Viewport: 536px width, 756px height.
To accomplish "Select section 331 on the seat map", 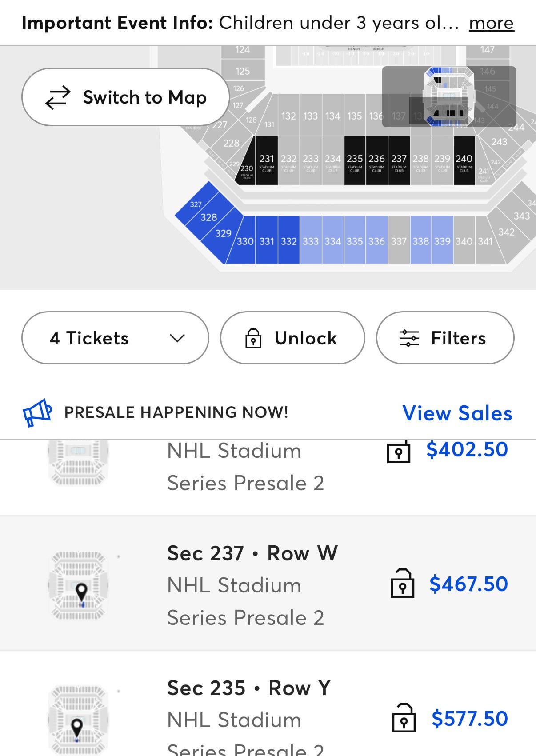I will (267, 241).
